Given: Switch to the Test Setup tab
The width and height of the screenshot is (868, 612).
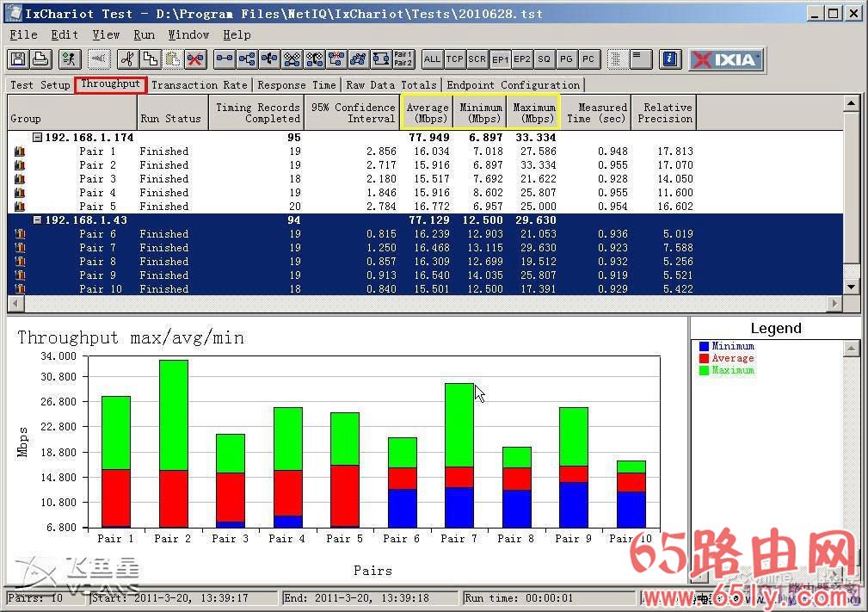Looking at the screenshot, I should 40,84.
